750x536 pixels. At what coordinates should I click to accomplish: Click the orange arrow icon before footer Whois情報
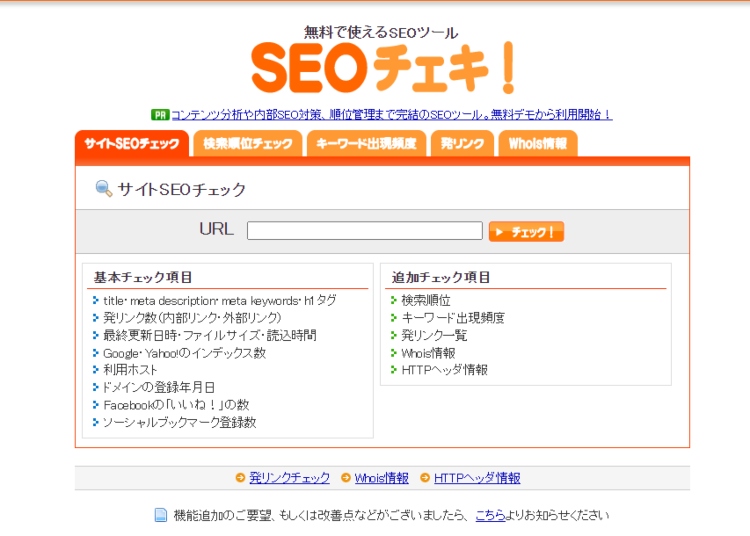345,478
